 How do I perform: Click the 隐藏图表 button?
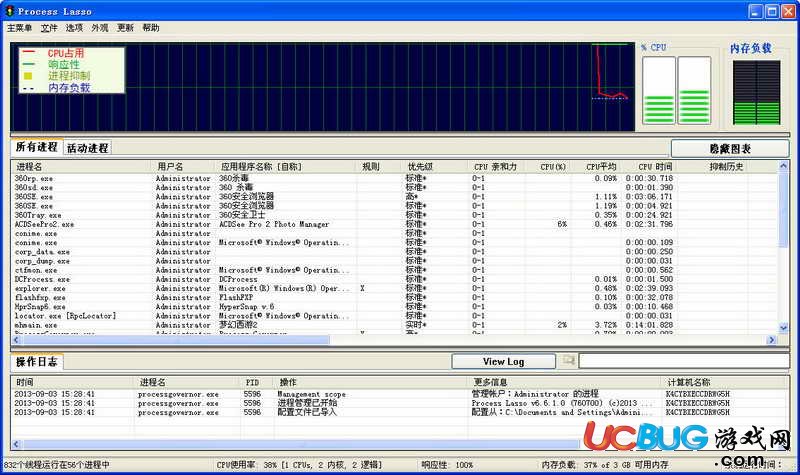point(730,148)
